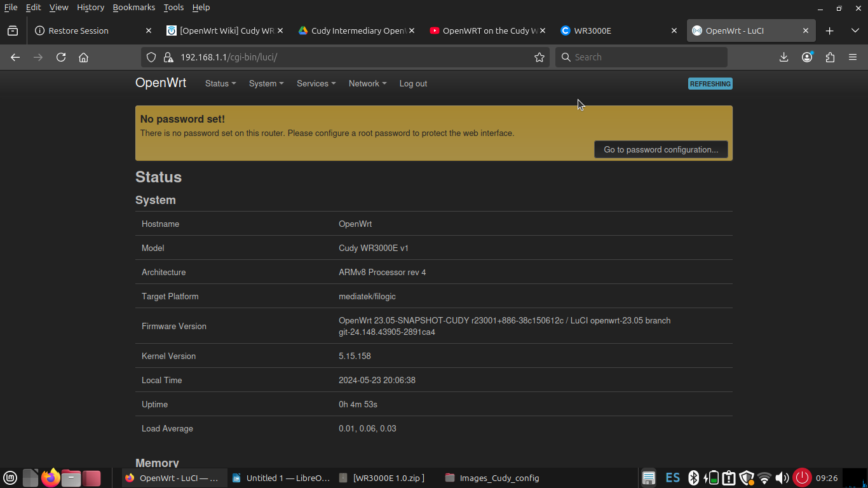This screenshot has height=488, width=868.
Task: Open the Network dropdown menu
Action: pyautogui.click(x=367, y=83)
